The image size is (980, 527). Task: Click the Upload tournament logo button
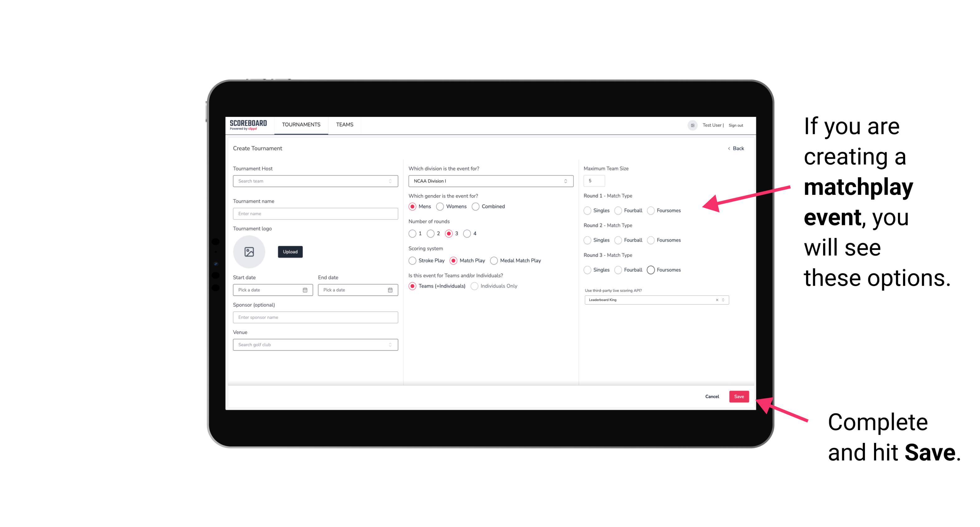pos(290,252)
